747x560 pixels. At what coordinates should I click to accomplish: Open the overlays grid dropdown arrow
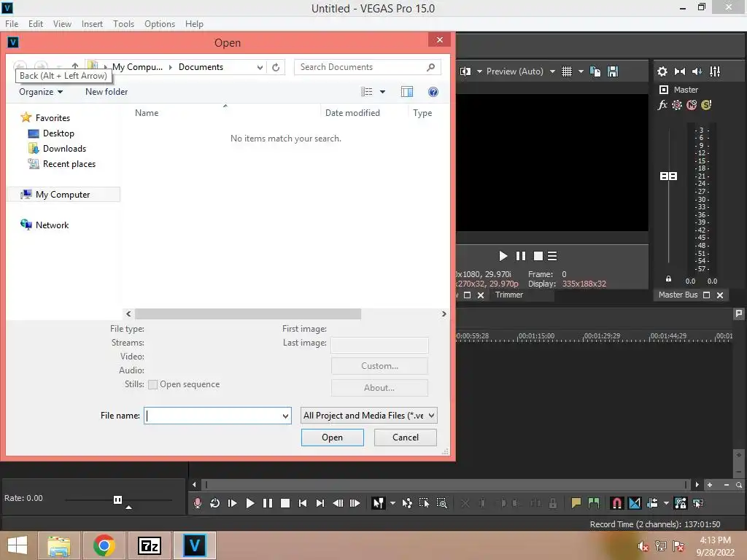[581, 71]
